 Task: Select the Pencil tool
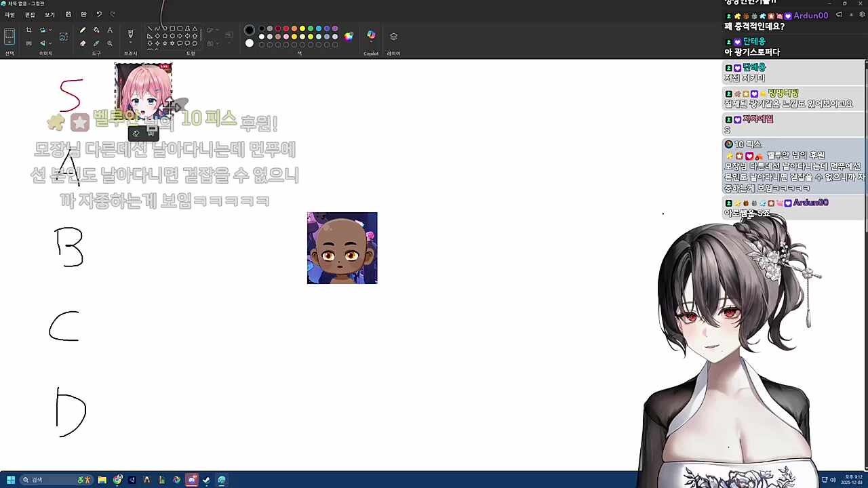point(82,30)
